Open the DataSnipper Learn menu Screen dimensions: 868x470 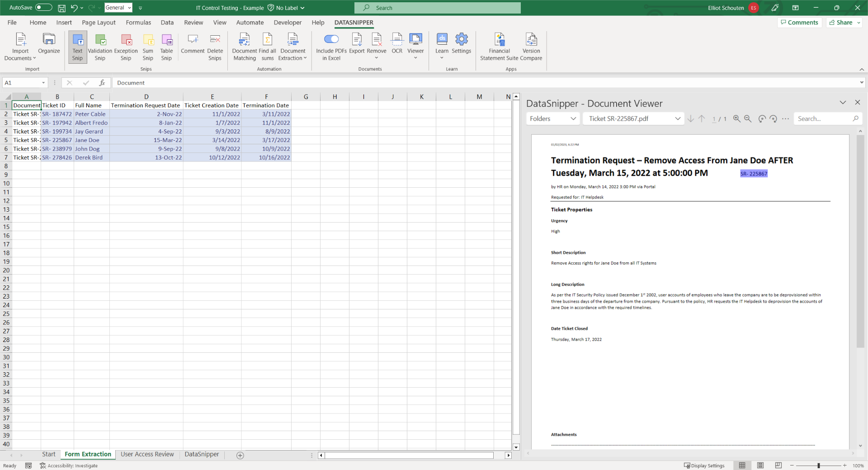point(442,46)
